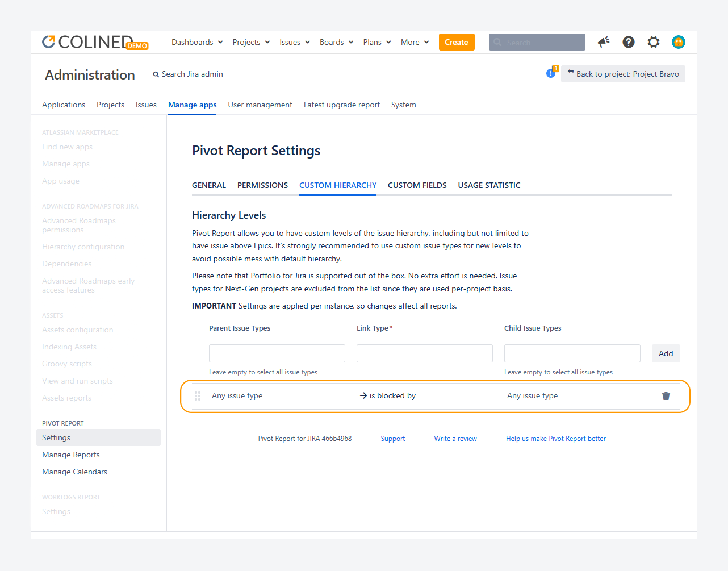Switch to the Projects admin tab
Screen dimensions: 728x571
[x=110, y=105]
